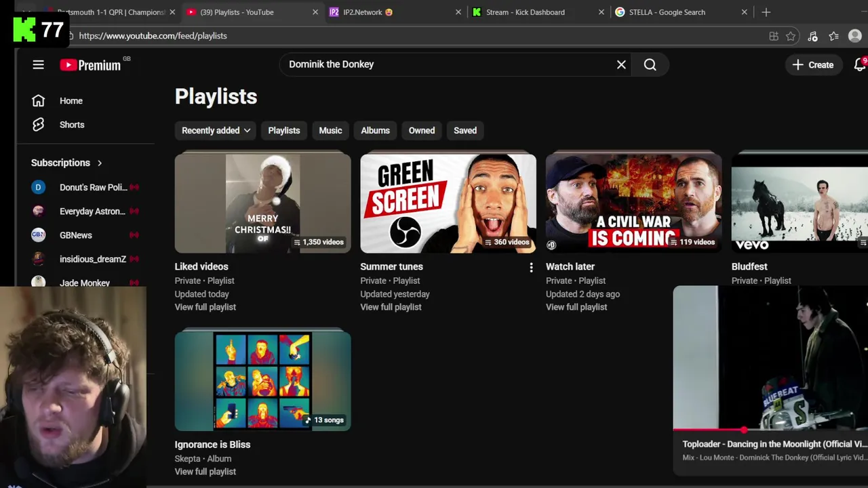Click the Watch later Civil War thumbnail
This screenshot has width=868, height=488.
tap(633, 203)
